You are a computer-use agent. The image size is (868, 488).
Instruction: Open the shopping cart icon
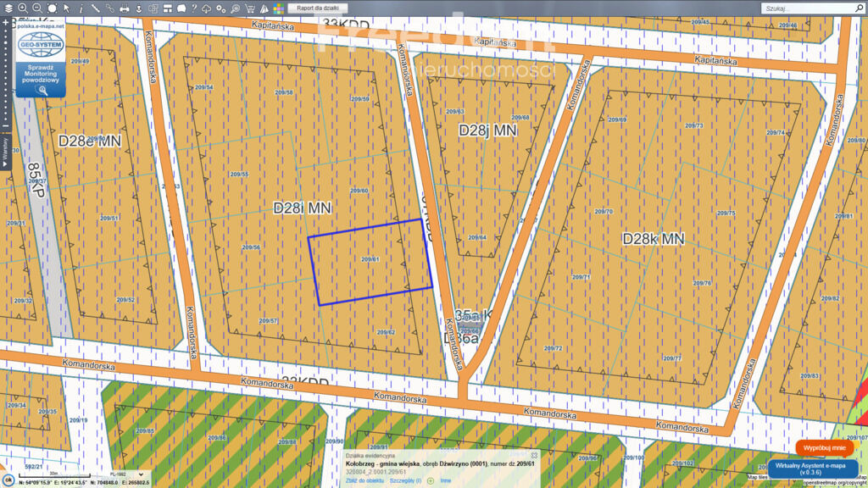pyautogui.click(x=249, y=8)
